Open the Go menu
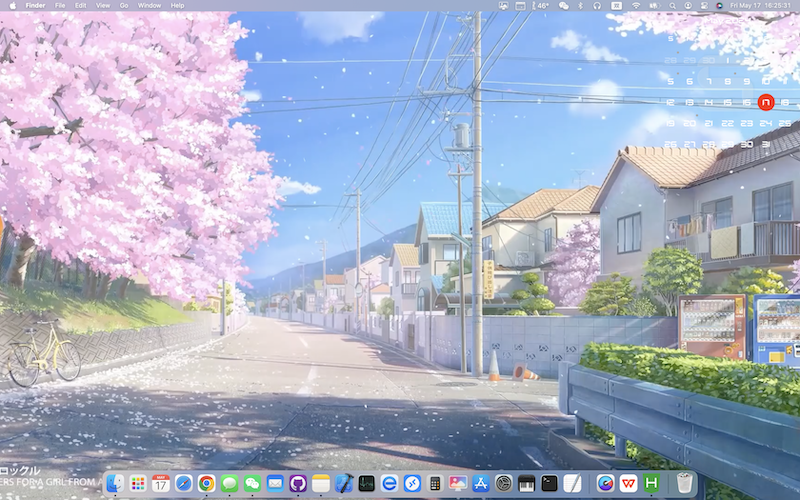800x500 pixels. (x=124, y=6)
